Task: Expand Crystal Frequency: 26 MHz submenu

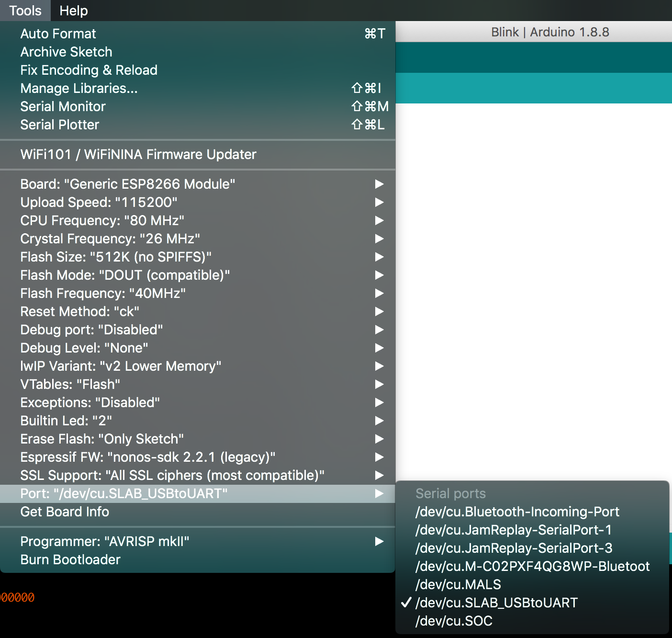Action: point(198,239)
